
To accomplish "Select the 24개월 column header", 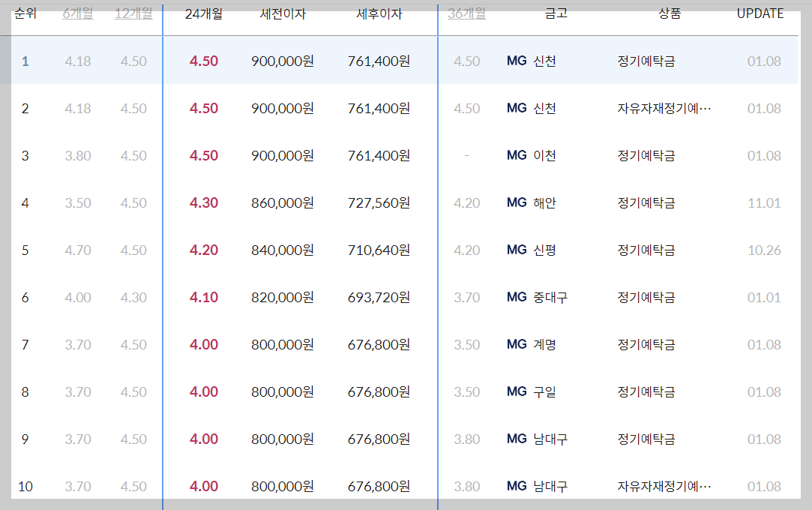I will click(204, 14).
